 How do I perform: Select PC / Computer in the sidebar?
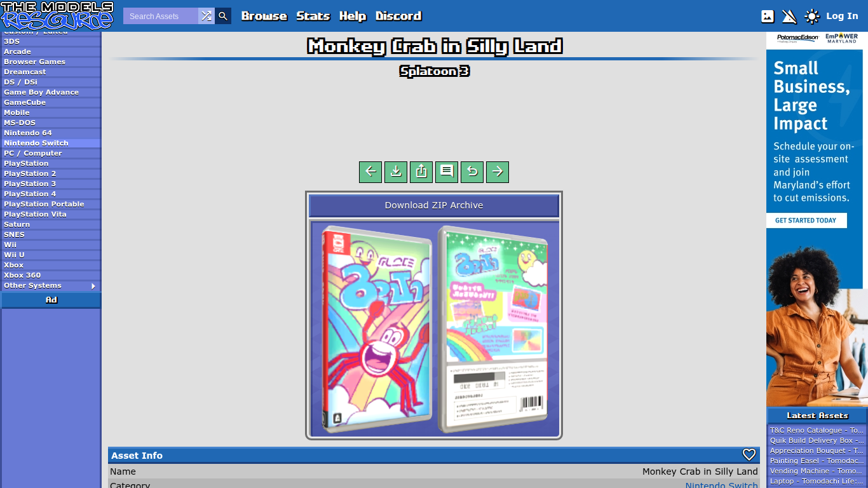51,153
